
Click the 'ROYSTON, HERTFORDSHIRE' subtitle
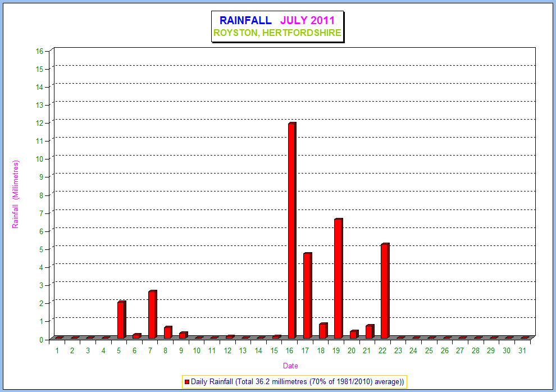pos(277,33)
